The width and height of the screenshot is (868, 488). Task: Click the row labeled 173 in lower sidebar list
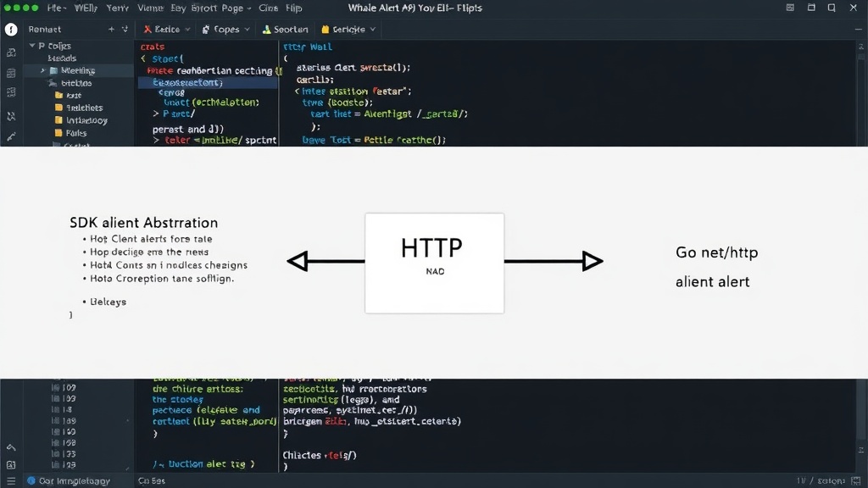click(64, 454)
